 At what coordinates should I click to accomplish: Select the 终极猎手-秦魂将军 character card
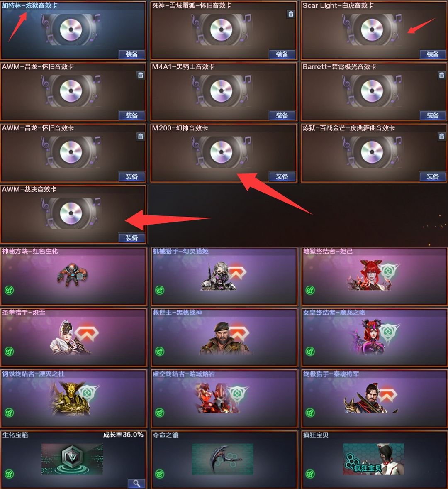click(x=374, y=399)
